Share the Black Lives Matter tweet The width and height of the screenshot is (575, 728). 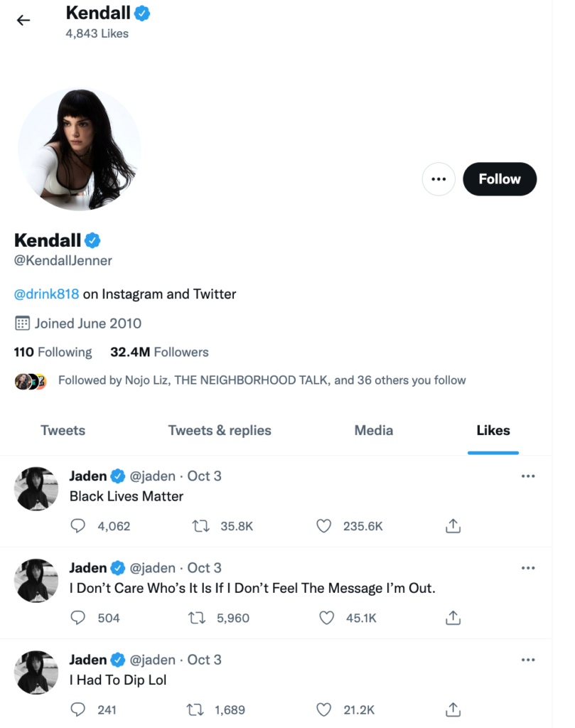pos(452,525)
